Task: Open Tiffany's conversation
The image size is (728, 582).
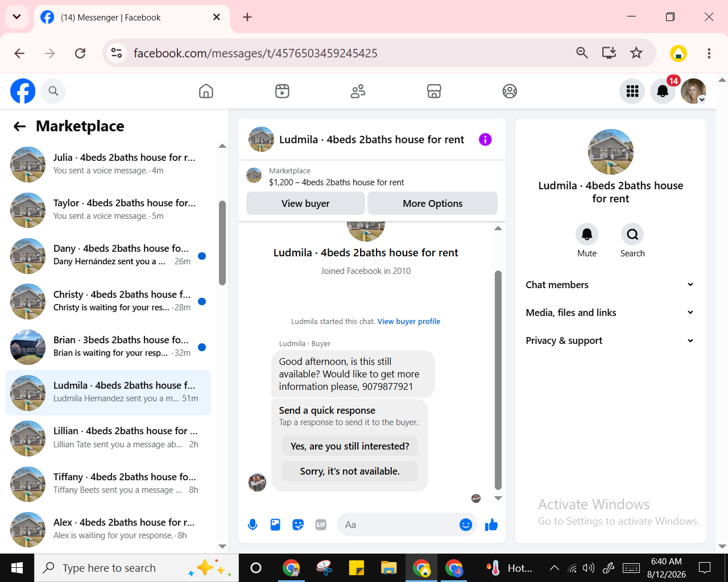Action: (x=108, y=484)
